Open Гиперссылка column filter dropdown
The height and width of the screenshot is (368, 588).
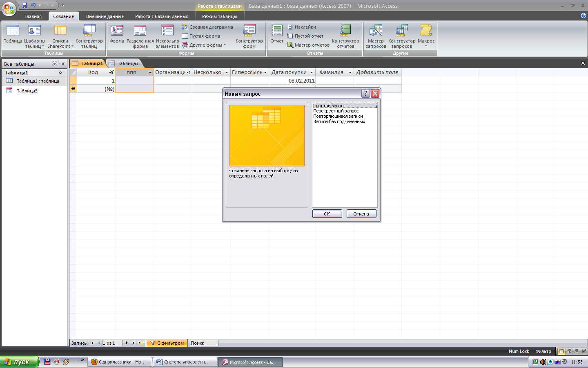(x=265, y=72)
